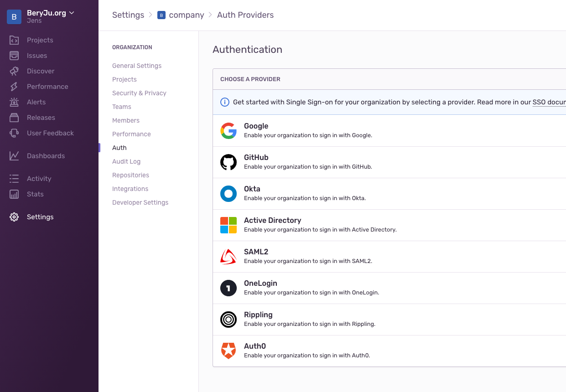Open the Members settings section
The image size is (566, 392).
(x=126, y=120)
